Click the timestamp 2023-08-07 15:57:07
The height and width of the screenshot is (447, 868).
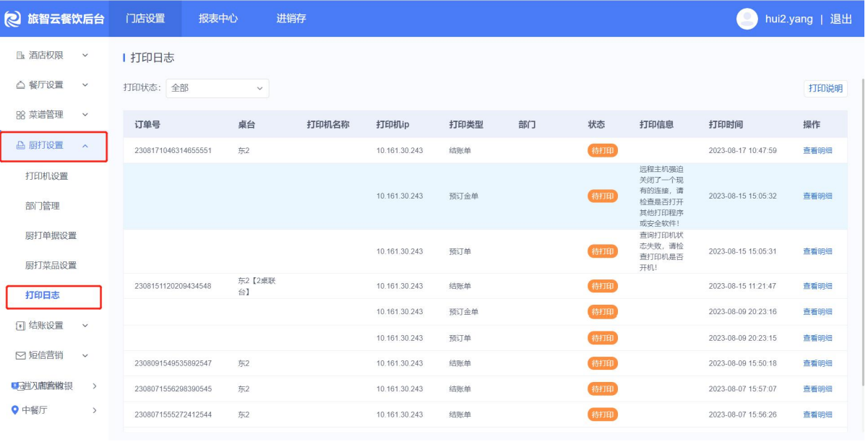(x=742, y=389)
